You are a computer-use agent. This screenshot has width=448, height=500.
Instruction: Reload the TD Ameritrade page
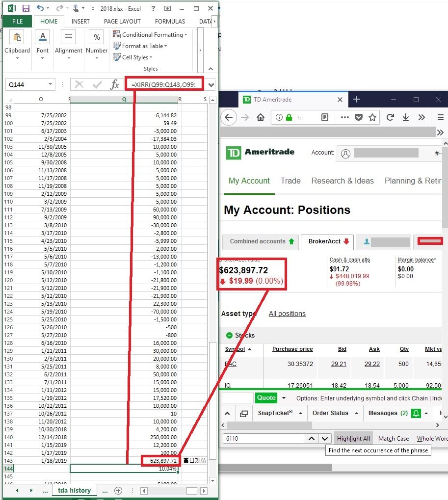390,117
